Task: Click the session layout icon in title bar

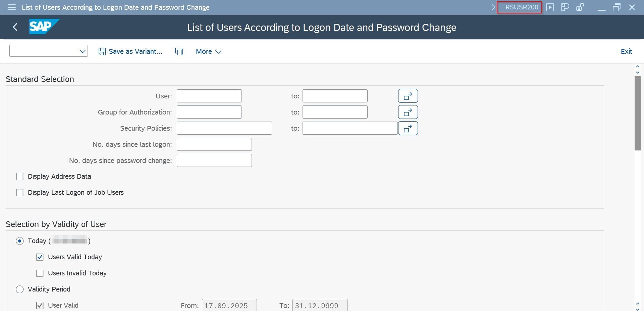Action: tap(565, 7)
